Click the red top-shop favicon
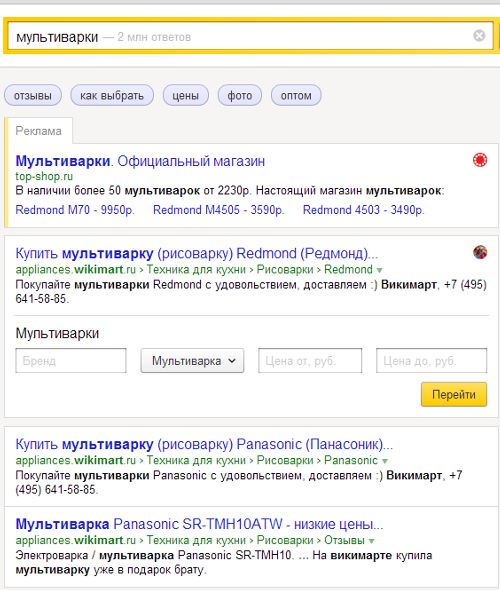This screenshot has width=500, height=590. click(480, 160)
